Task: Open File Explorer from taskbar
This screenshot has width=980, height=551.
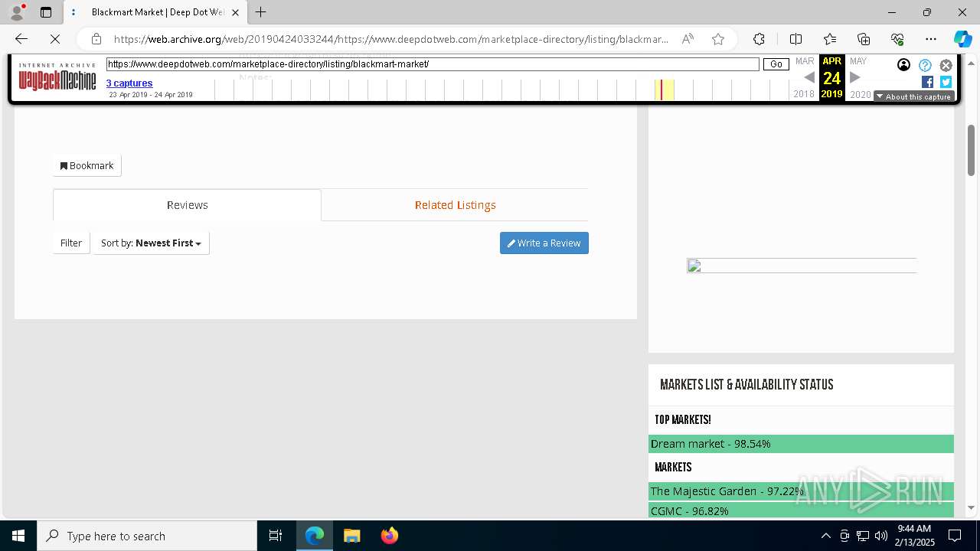Action: tap(351, 536)
